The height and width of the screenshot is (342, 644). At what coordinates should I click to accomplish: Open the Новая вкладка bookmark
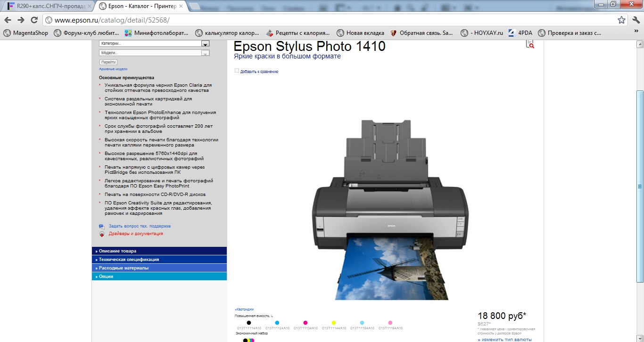[x=360, y=33]
